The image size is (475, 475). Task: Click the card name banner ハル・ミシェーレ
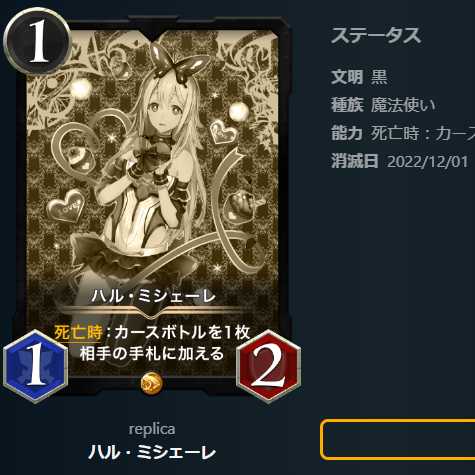tap(154, 296)
